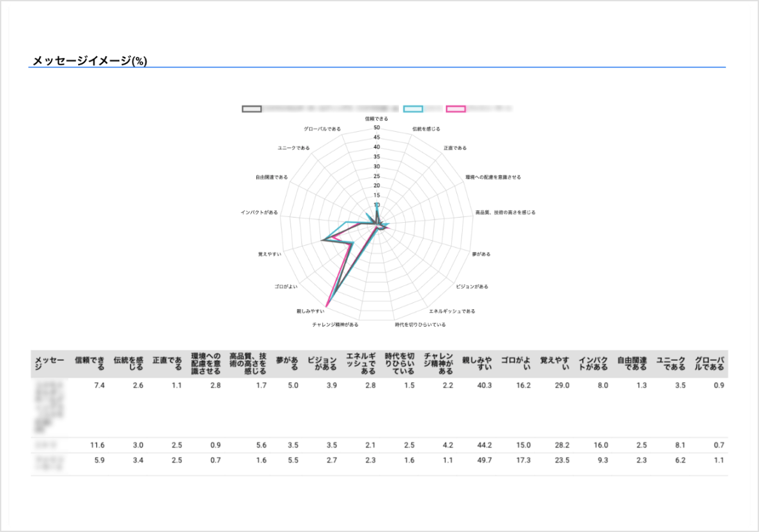Select the グローバルである table column header

709,363
